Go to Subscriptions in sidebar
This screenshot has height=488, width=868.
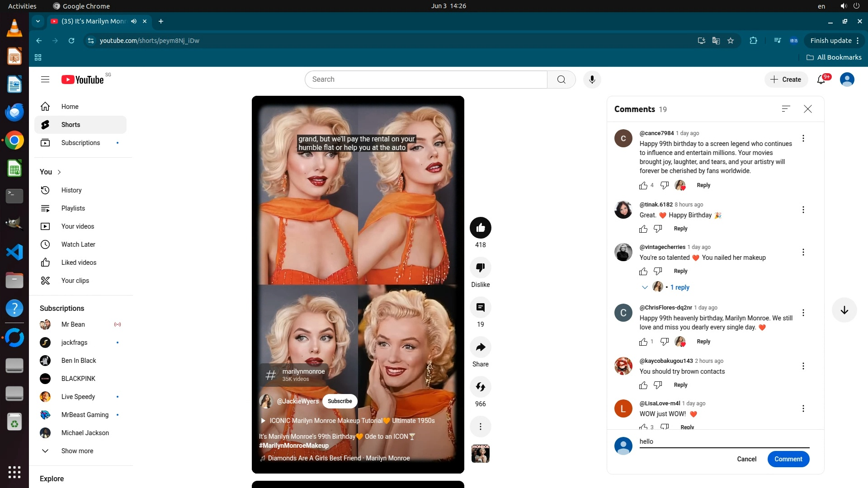tap(80, 143)
